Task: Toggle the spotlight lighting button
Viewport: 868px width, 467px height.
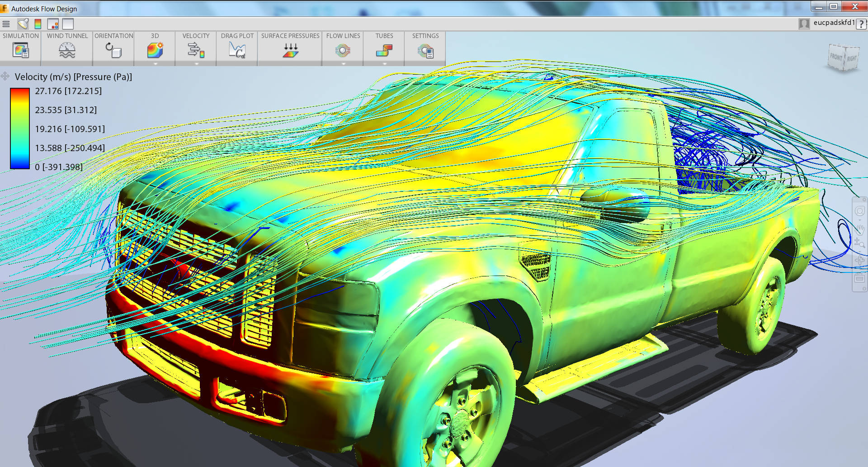Action: click(23, 24)
